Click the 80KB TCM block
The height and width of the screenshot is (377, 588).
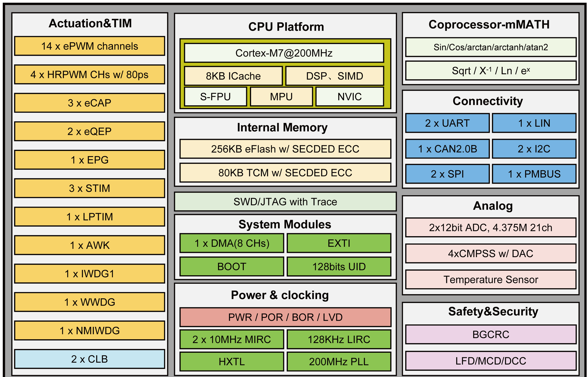tap(285, 173)
